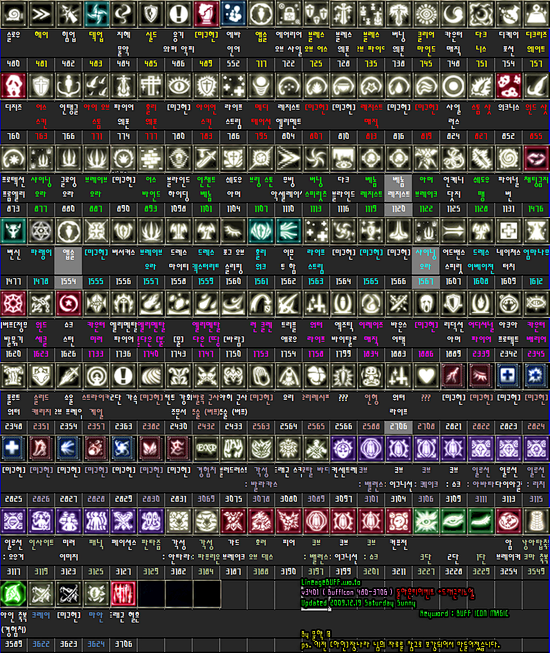Select the blue number cell 3622
This screenshot has width=550, height=653.
pos(41,644)
